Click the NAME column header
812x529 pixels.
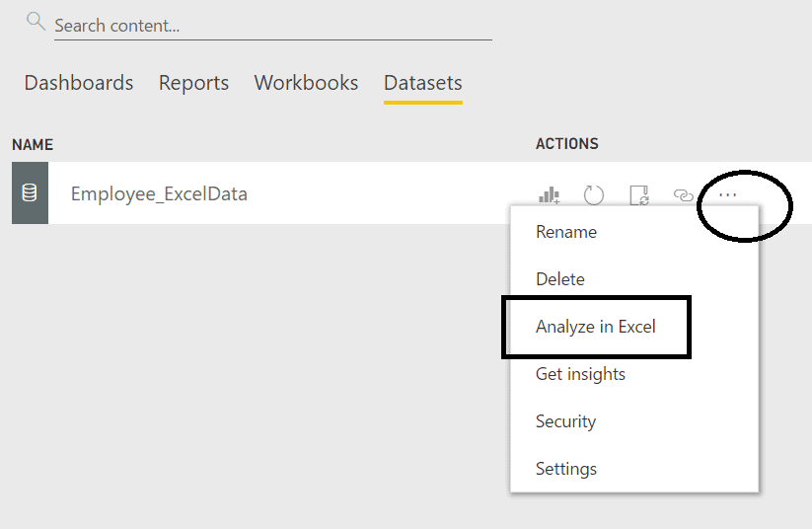(33, 144)
